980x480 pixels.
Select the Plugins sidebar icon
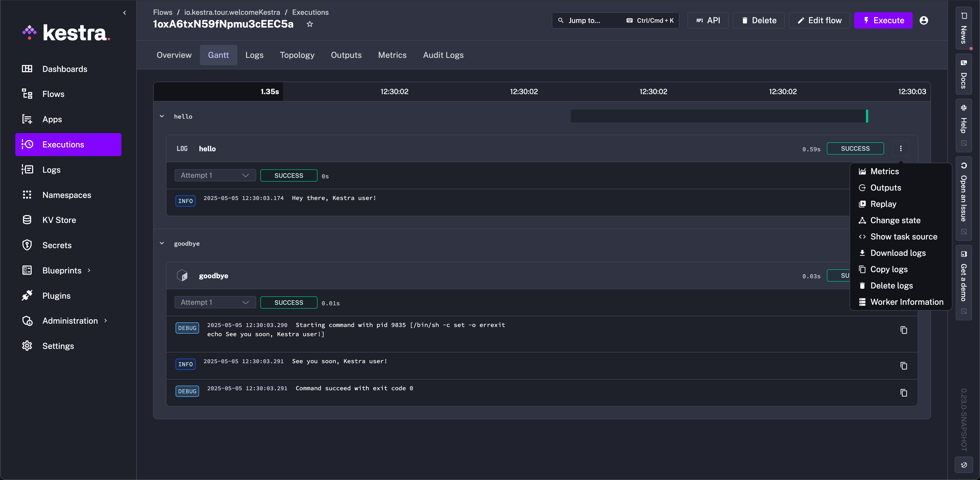tap(27, 295)
